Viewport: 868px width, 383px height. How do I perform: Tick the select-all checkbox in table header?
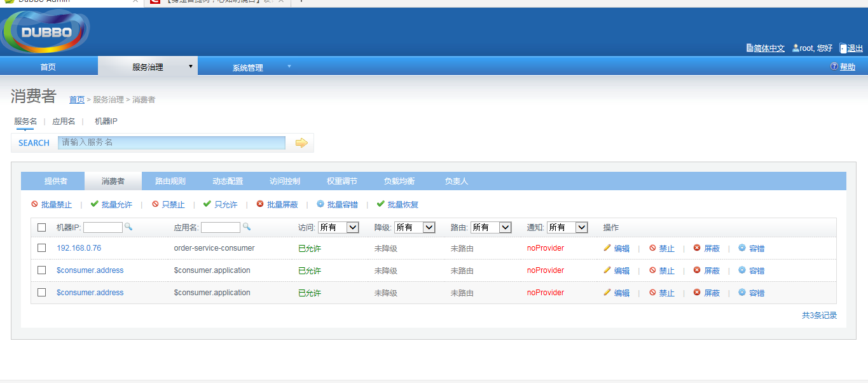tap(42, 227)
